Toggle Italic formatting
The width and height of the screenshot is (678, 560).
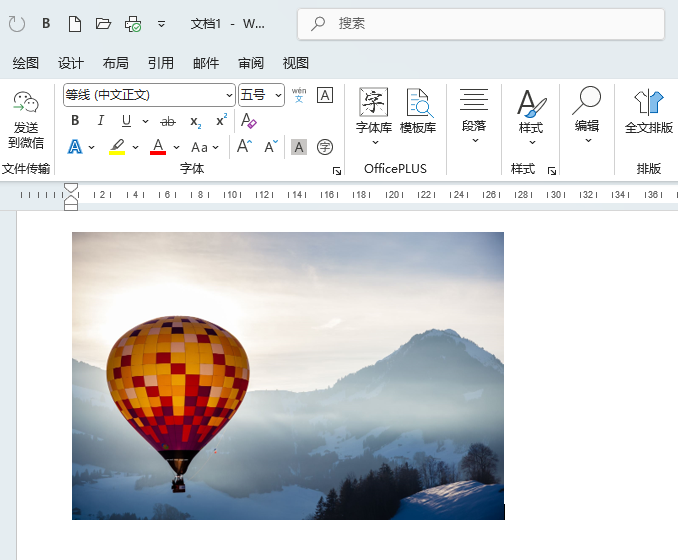tap(101, 120)
